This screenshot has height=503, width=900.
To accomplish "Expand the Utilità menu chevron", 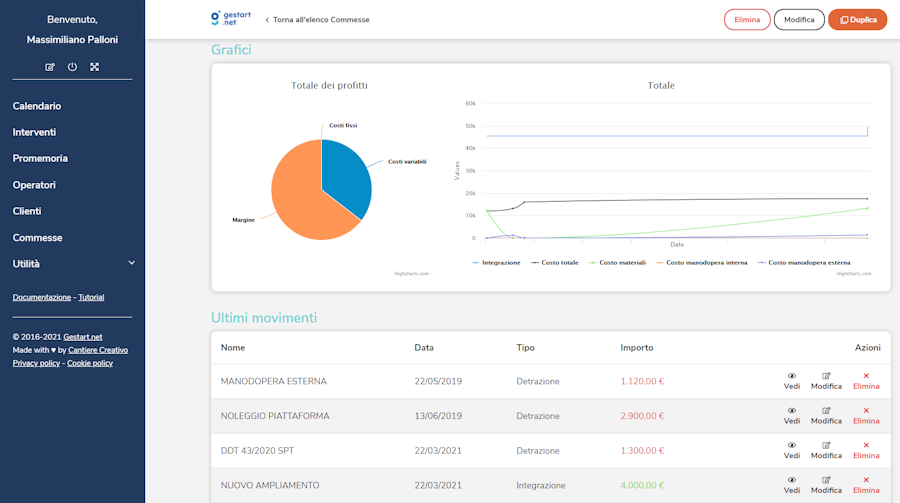I will (x=131, y=263).
